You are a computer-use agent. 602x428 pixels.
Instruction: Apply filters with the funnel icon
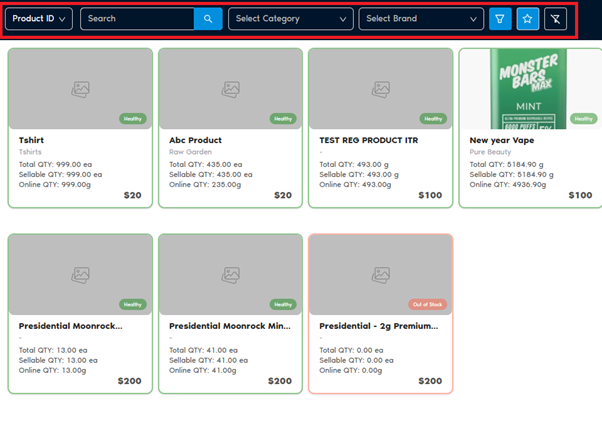pos(500,19)
